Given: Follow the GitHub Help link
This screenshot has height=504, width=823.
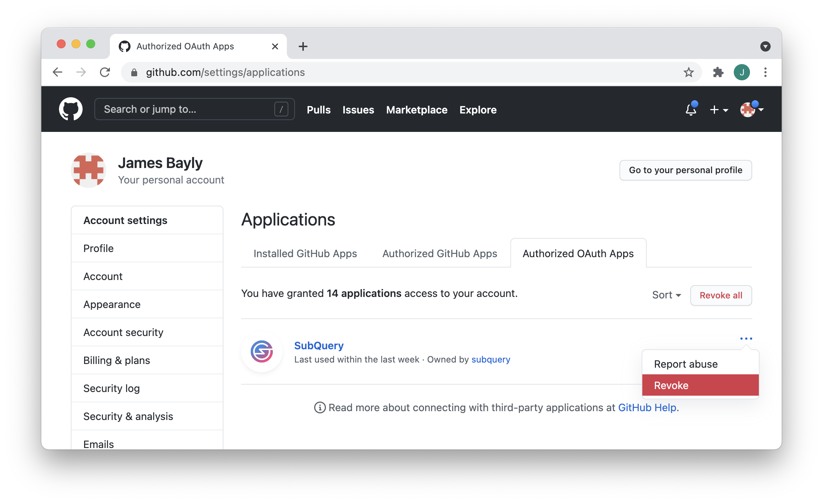Looking at the screenshot, I should point(647,407).
